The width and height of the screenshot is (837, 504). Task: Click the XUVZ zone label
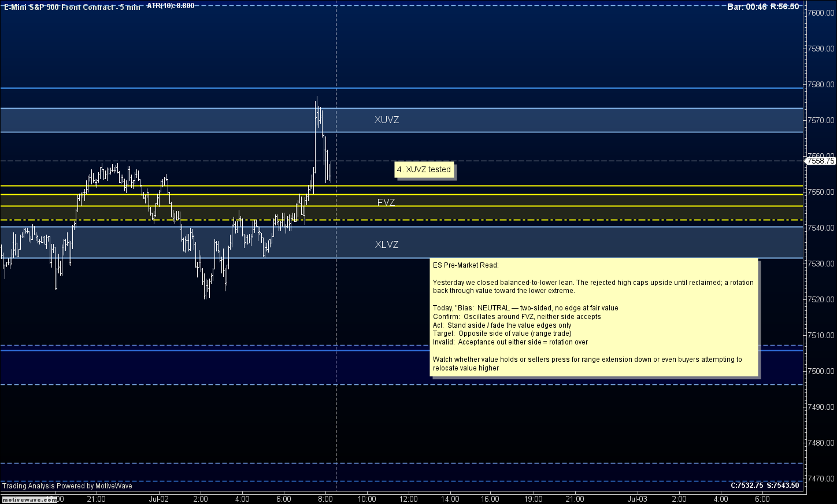click(386, 120)
